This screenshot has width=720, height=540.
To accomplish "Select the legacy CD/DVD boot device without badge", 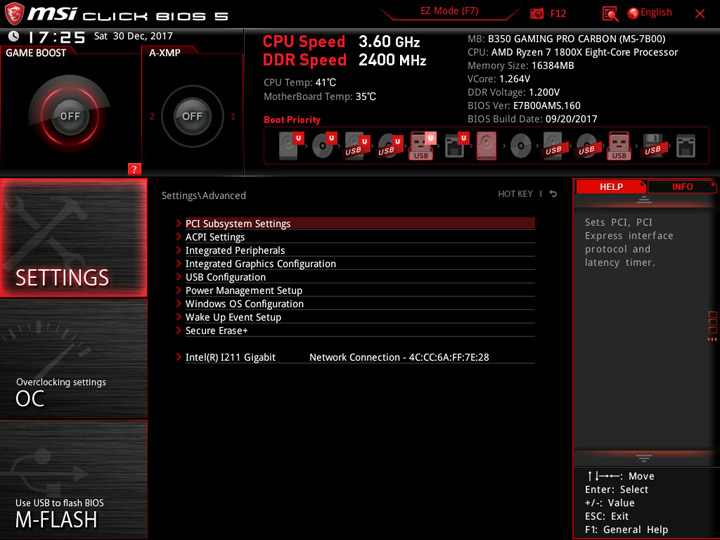I will point(520,146).
